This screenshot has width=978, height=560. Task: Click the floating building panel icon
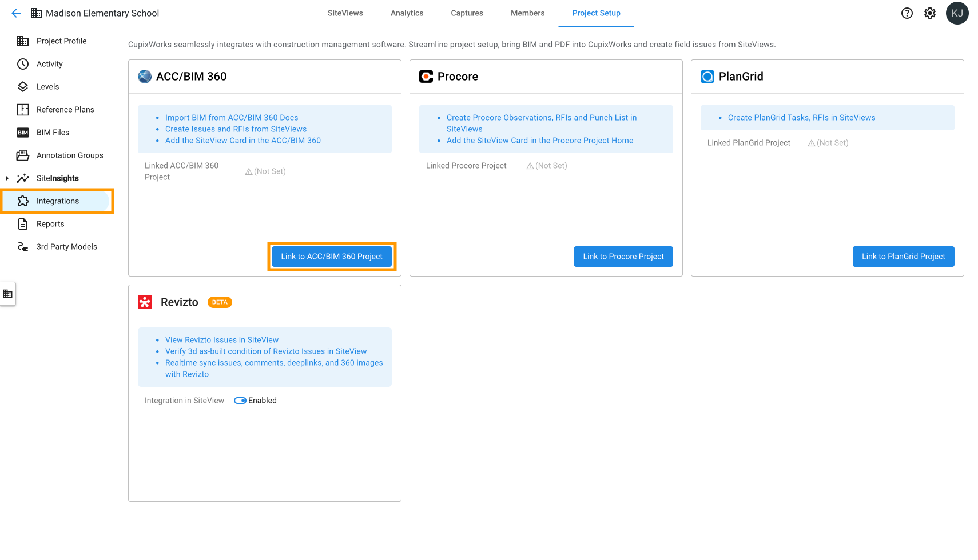(8, 294)
